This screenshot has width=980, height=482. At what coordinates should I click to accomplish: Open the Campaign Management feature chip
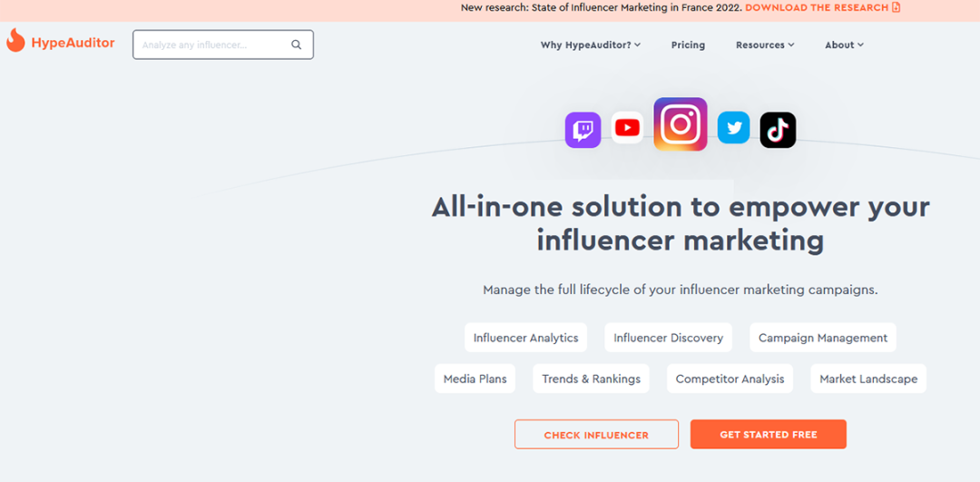tap(823, 338)
